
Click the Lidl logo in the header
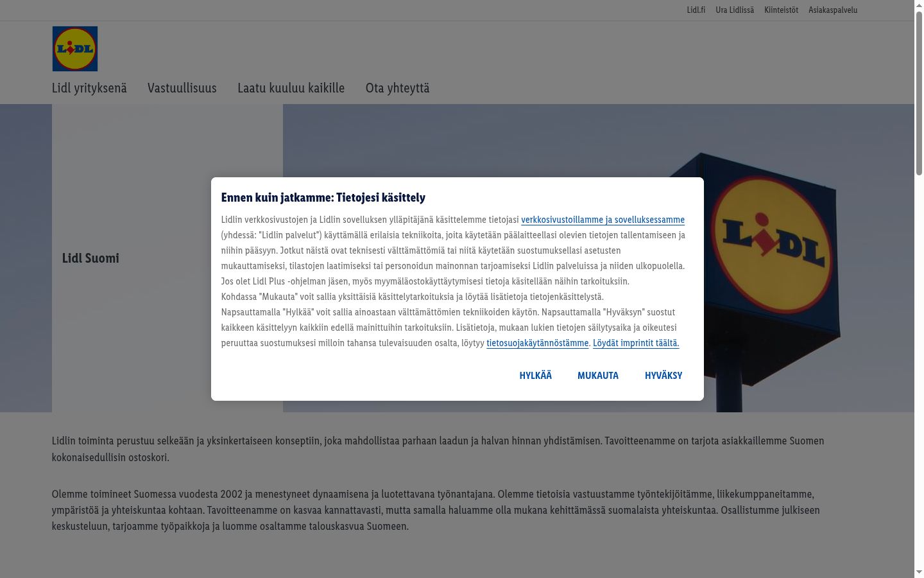pyautogui.click(x=75, y=49)
